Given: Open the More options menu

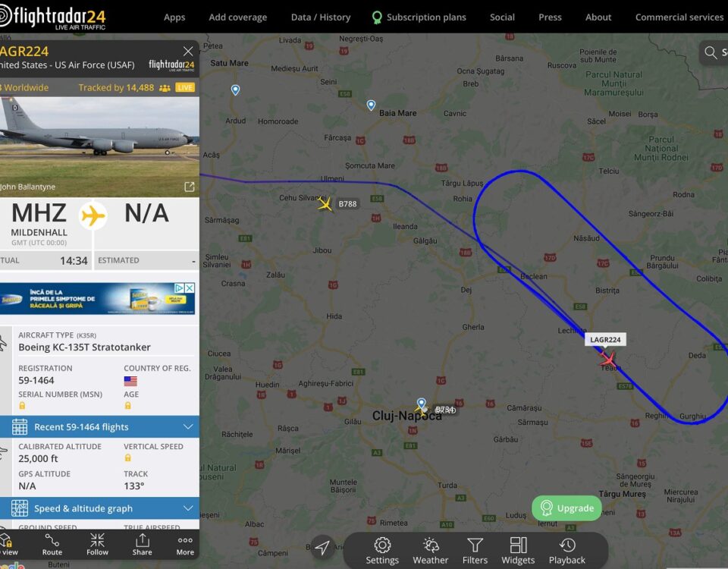Looking at the screenshot, I should pyautogui.click(x=185, y=545).
